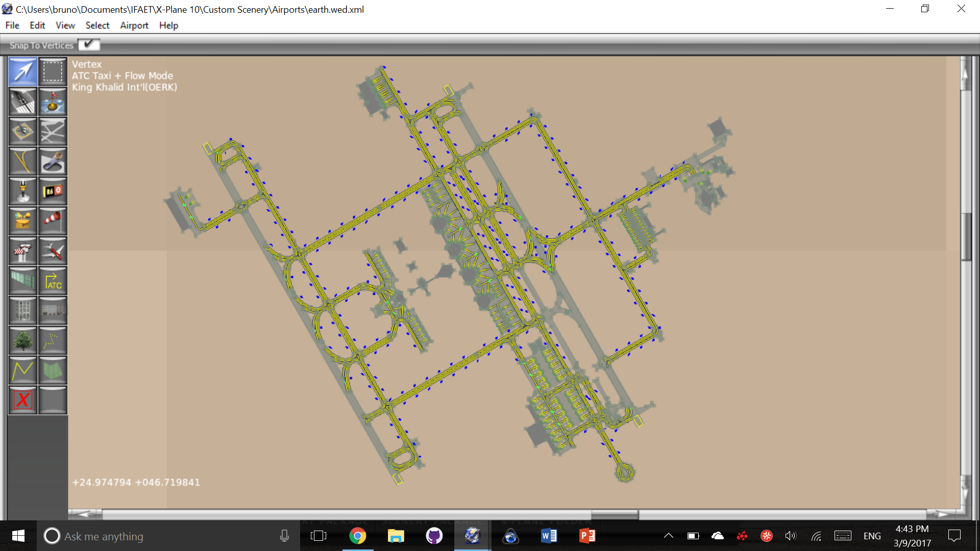Open Chrome from the taskbar
Screen dimensions: 980x551
357,536
